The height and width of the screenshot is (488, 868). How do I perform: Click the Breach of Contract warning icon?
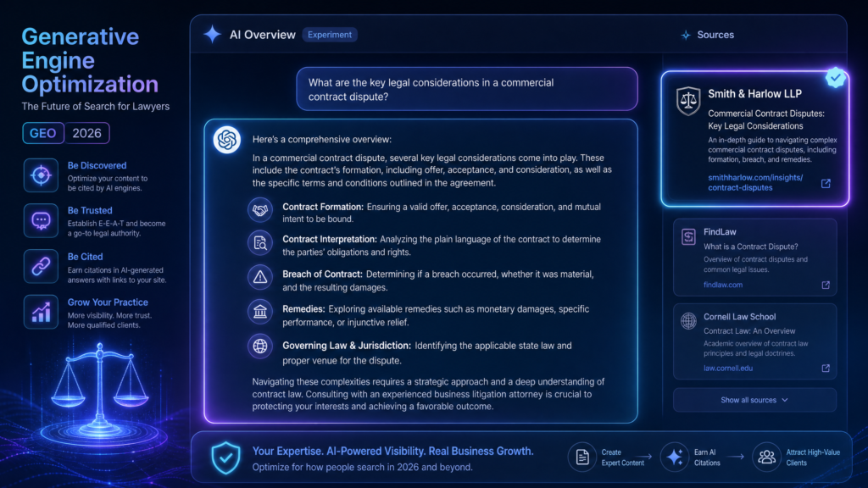pyautogui.click(x=260, y=277)
